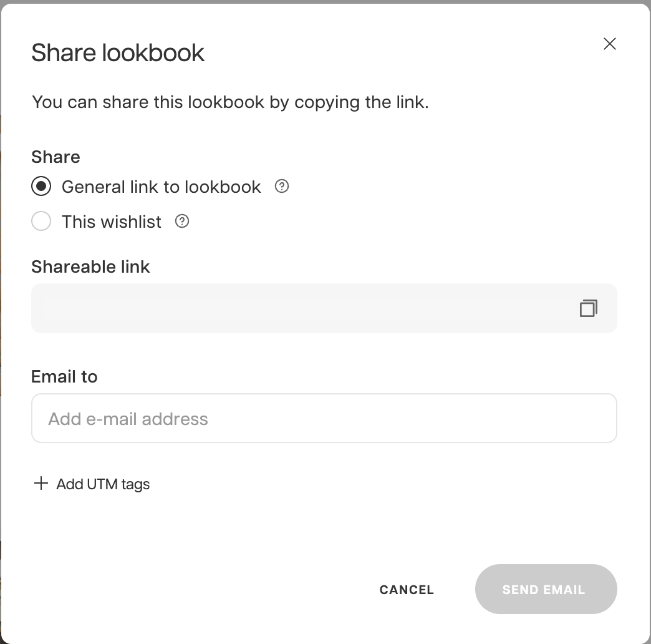Open help for General link to lookbook
Viewport: 651px width, 644px height.
tap(282, 186)
